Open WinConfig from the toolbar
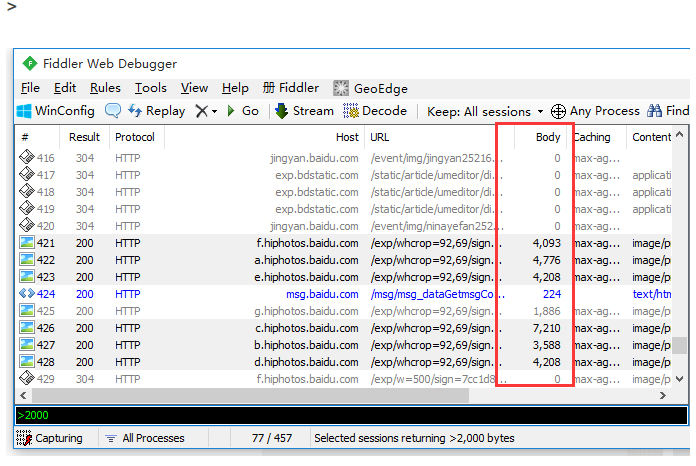This screenshot has width=696, height=466. pos(55,111)
